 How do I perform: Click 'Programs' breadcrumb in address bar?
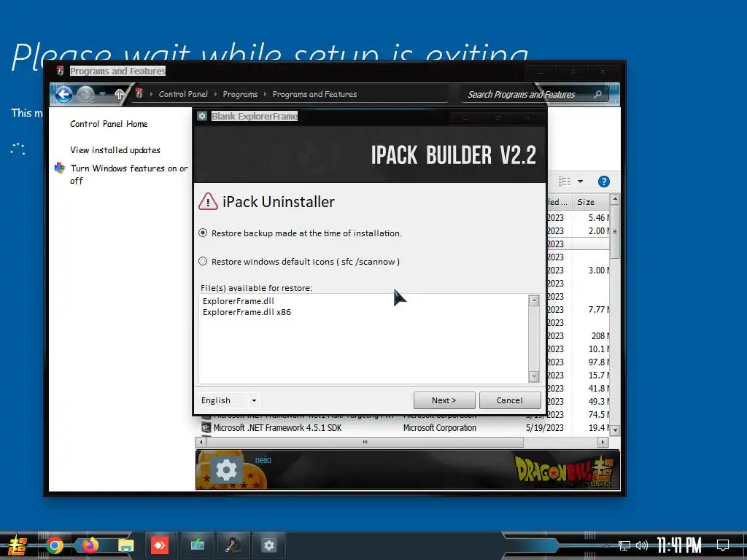240,94
